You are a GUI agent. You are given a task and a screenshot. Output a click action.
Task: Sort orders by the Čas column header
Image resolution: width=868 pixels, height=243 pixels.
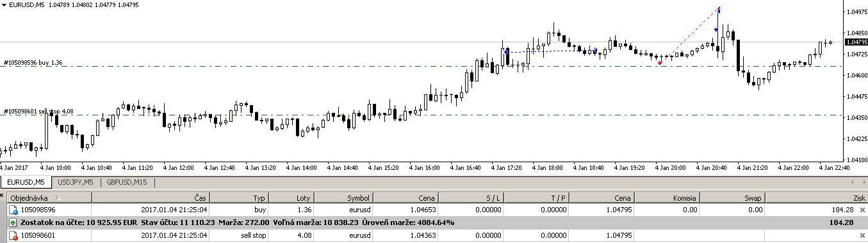151,198
